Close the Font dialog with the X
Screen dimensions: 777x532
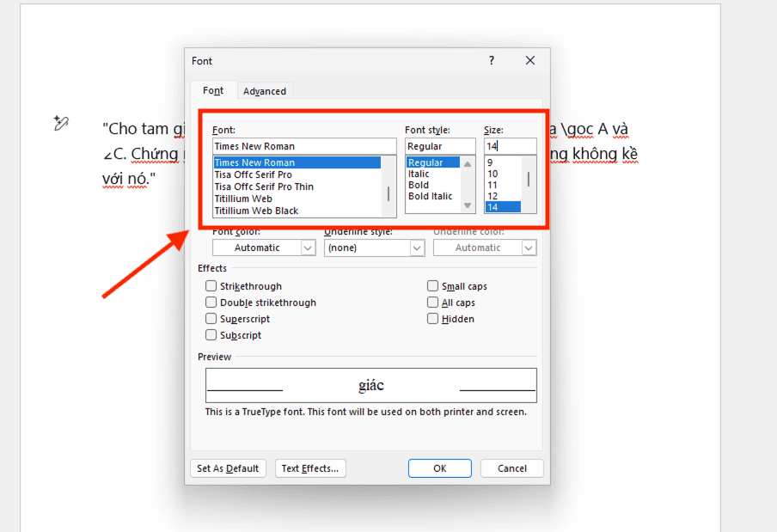click(x=530, y=61)
